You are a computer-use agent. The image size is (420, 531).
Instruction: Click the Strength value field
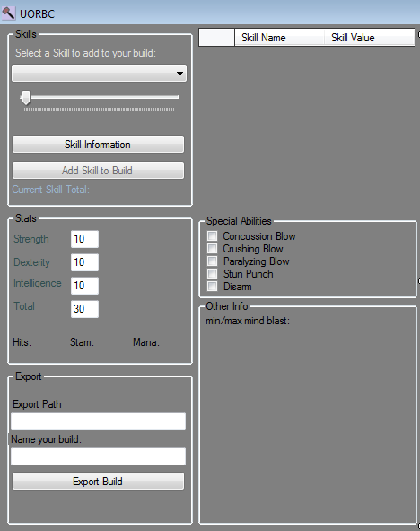(x=84, y=239)
